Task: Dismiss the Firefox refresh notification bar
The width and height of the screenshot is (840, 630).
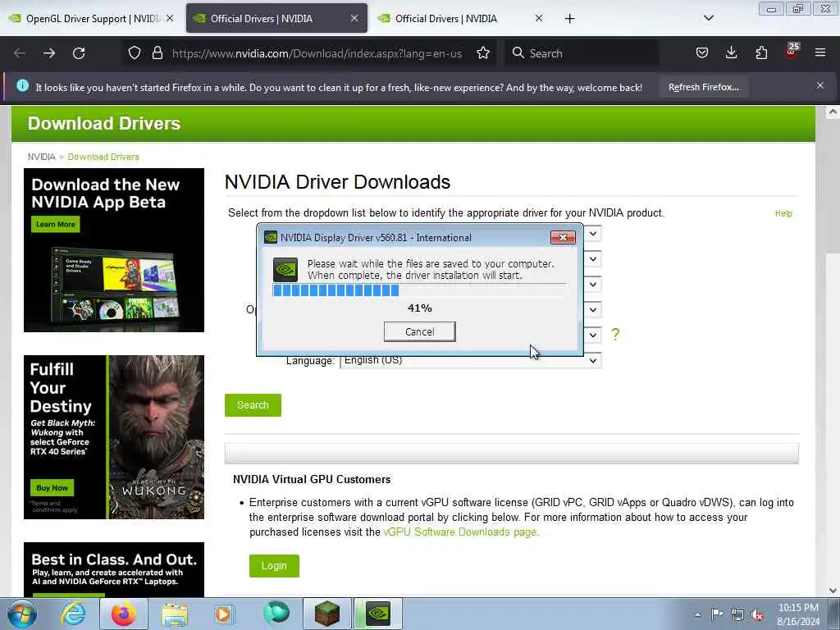Action: [x=819, y=85]
